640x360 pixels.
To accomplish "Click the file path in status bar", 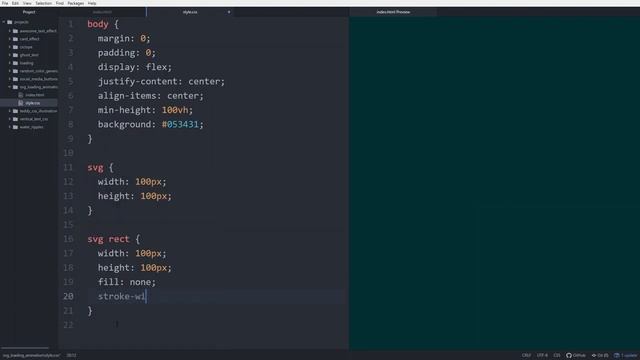I will click(x=31, y=356).
